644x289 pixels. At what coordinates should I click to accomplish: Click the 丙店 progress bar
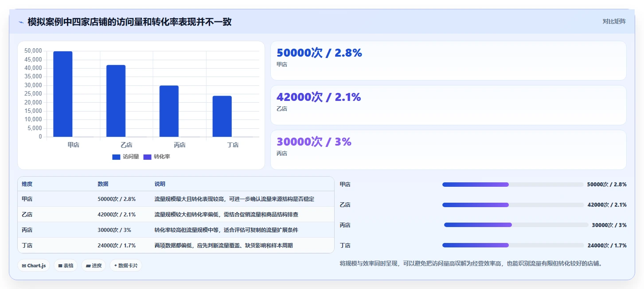tap(516, 225)
